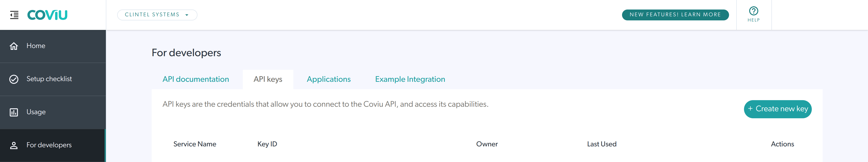Click the Last Used column header
This screenshot has height=162, width=868.
tap(601, 144)
